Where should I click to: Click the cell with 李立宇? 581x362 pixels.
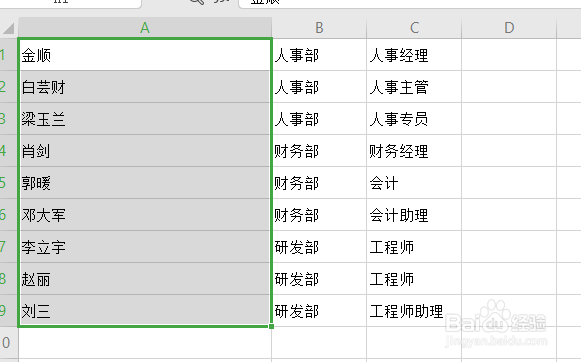(x=145, y=247)
